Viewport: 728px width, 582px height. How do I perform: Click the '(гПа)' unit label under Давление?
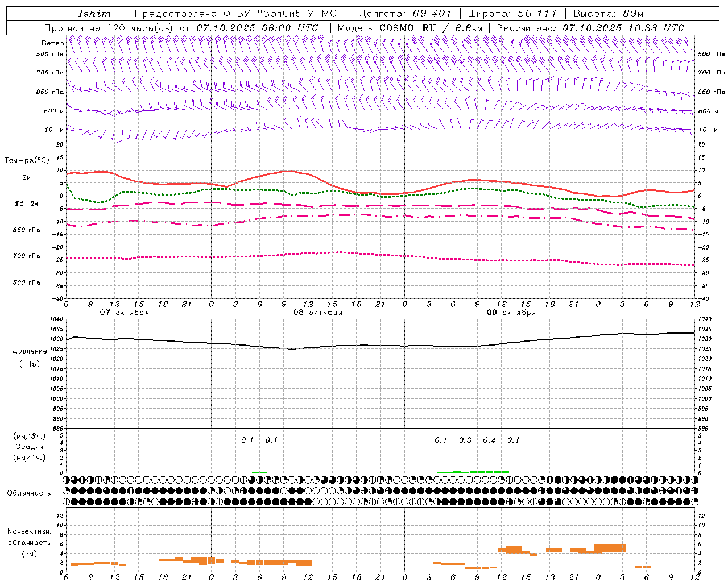(30, 364)
